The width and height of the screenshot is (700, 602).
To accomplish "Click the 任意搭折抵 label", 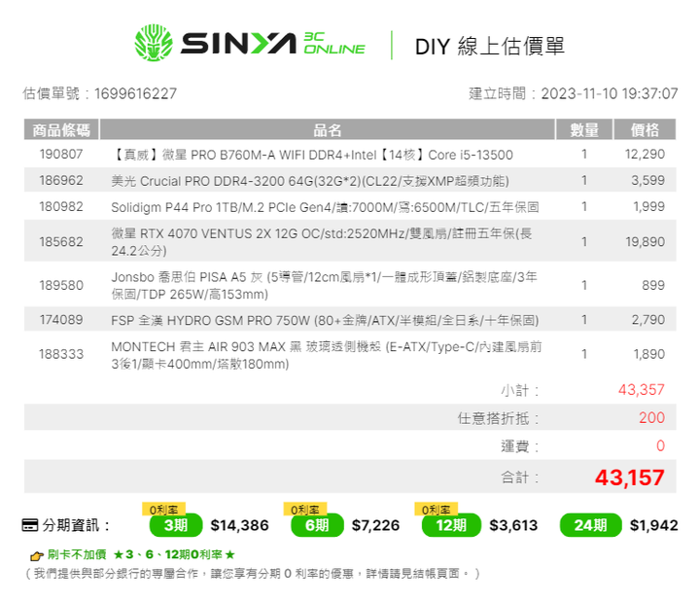I will (x=498, y=418).
